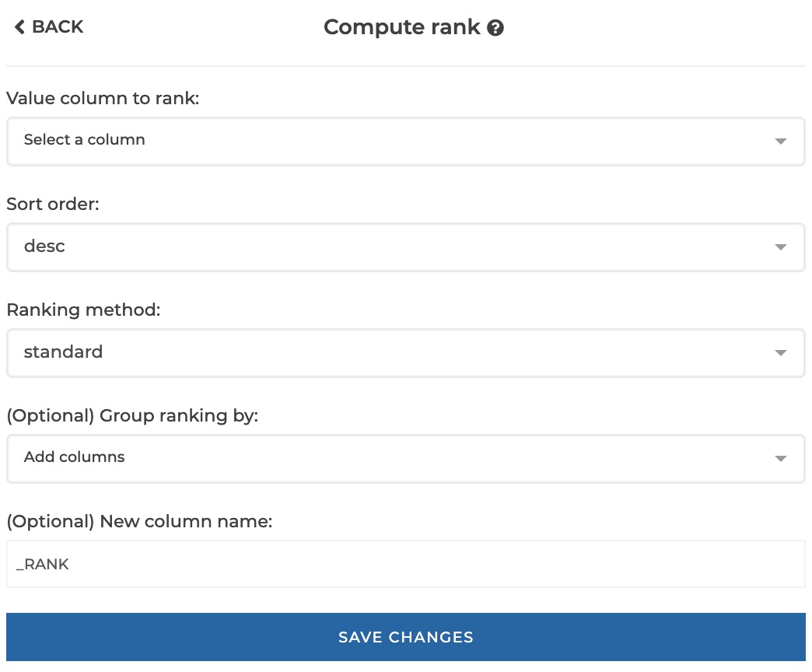Click the caret arrow of Group ranking dropdown
Image resolution: width=812 pixels, height=672 pixels.
tap(780, 458)
